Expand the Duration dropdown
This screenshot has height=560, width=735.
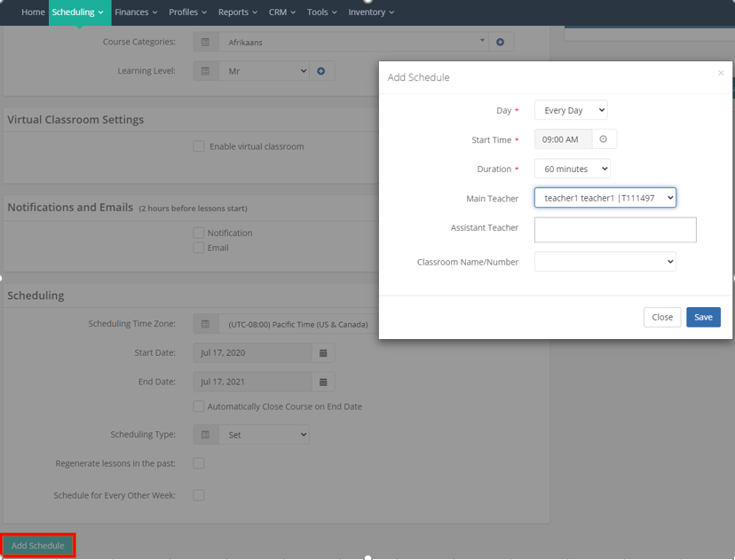pyautogui.click(x=572, y=169)
